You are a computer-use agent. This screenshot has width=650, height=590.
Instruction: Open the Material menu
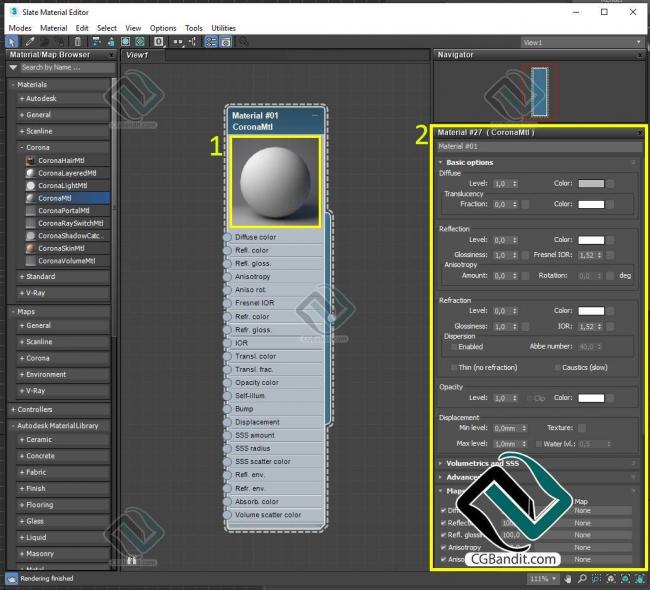click(53, 28)
